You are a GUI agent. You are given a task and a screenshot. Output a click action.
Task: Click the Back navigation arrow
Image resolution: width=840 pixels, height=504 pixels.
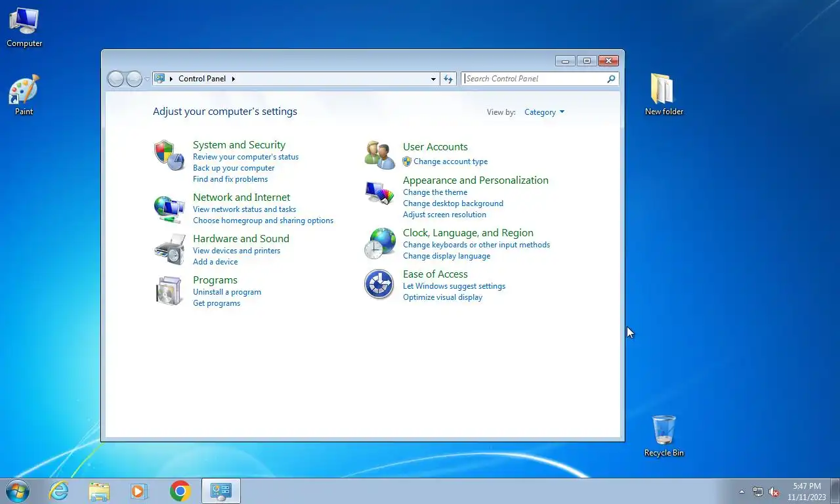click(x=115, y=79)
